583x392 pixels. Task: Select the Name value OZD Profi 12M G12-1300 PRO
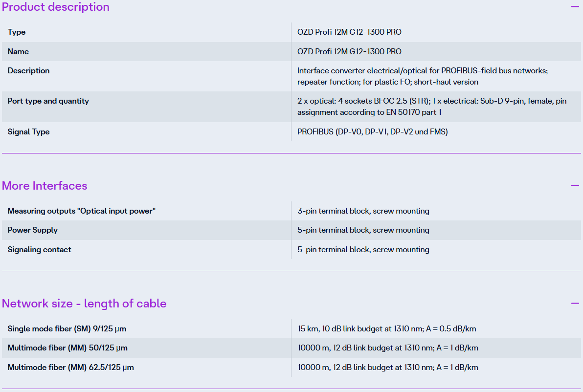tap(349, 52)
